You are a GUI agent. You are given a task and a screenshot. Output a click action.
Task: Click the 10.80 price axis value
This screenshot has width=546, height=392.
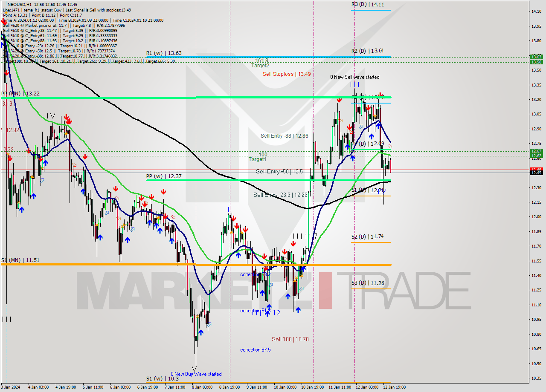pos(536,334)
